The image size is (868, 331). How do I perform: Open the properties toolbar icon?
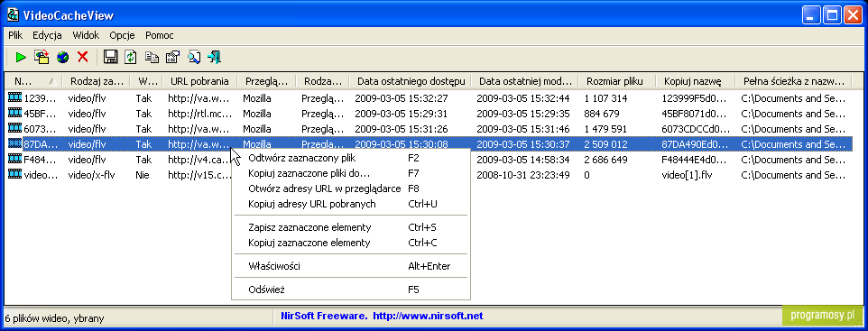tap(172, 57)
